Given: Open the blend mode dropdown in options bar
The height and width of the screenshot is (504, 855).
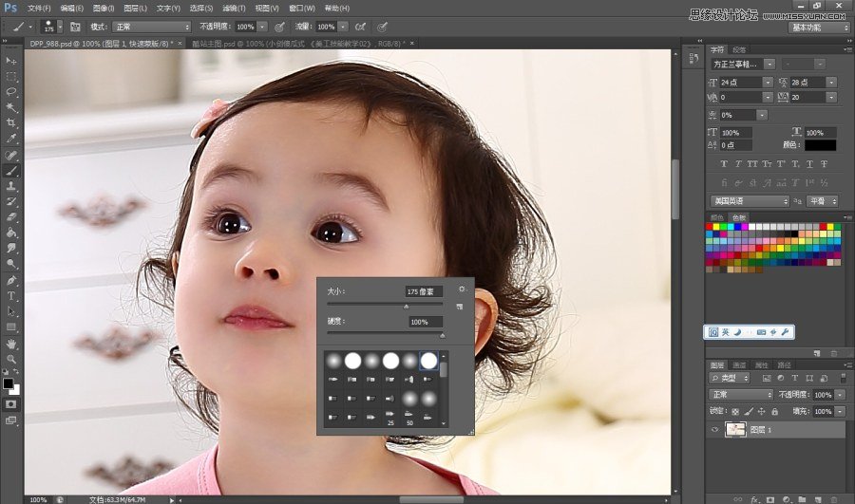Looking at the screenshot, I should [x=151, y=27].
